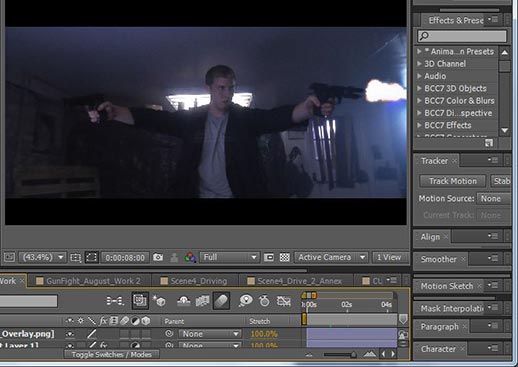Take a snapshot with the camera icon

click(158, 257)
